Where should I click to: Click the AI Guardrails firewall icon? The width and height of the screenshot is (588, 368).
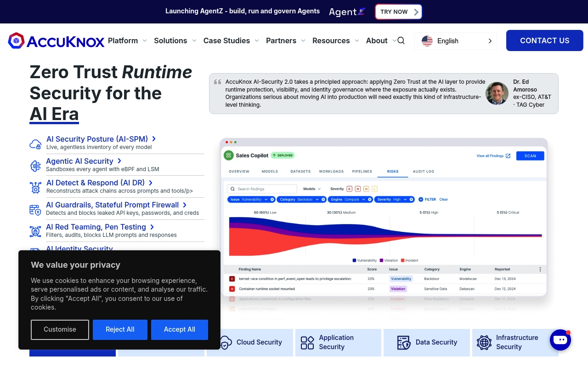pyautogui.click(x=35, y=210)
